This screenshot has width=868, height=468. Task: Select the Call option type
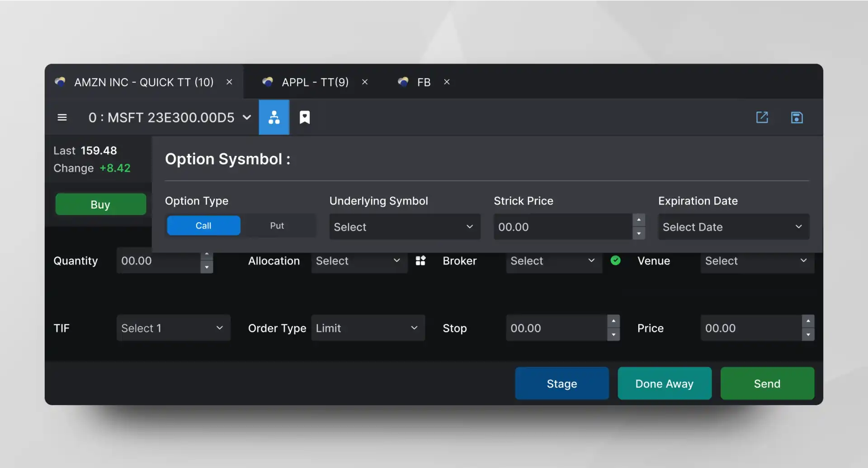click(203, 225)
